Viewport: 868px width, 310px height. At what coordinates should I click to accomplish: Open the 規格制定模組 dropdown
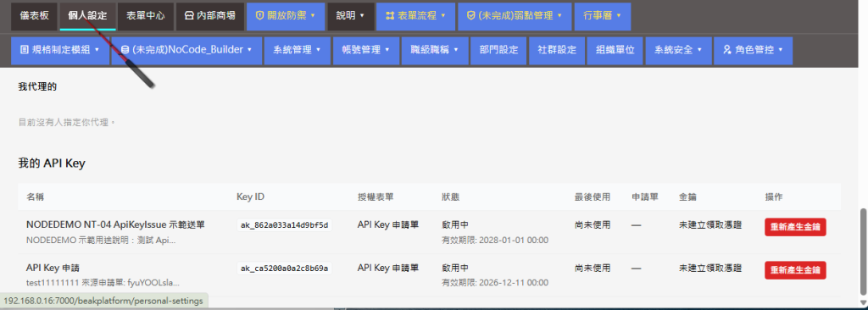[x=60, y=50]
